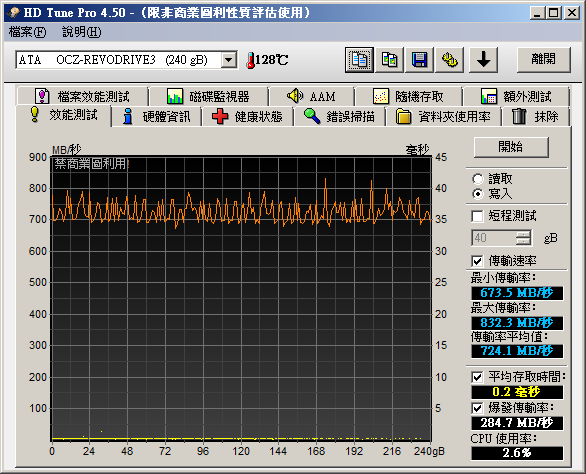Expand the OCZ-REVODRIVE3 drive dropdown
The height and width of the screenshot is (474, 586).
(228, 60)
